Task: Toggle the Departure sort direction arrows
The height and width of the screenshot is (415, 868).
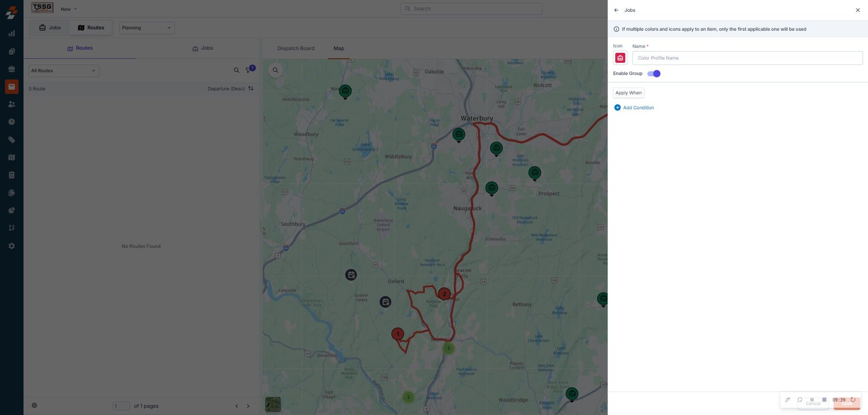Action: pos(251,89)
